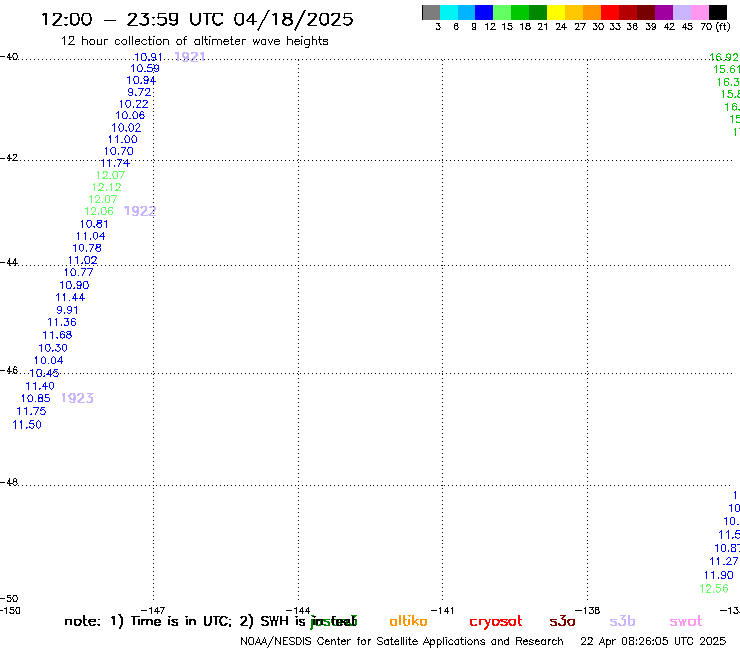Viewport: 740px width, 650px height.
Task: Click the pink swatch in the color bar
Action: (x=700, y=12)
